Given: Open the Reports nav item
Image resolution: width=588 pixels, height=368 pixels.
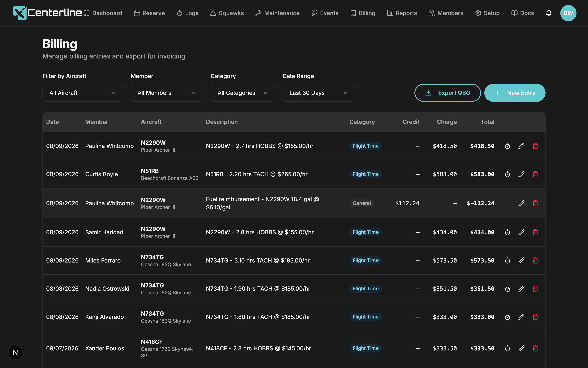Looking at the screenshot, I should click(402, 13).
